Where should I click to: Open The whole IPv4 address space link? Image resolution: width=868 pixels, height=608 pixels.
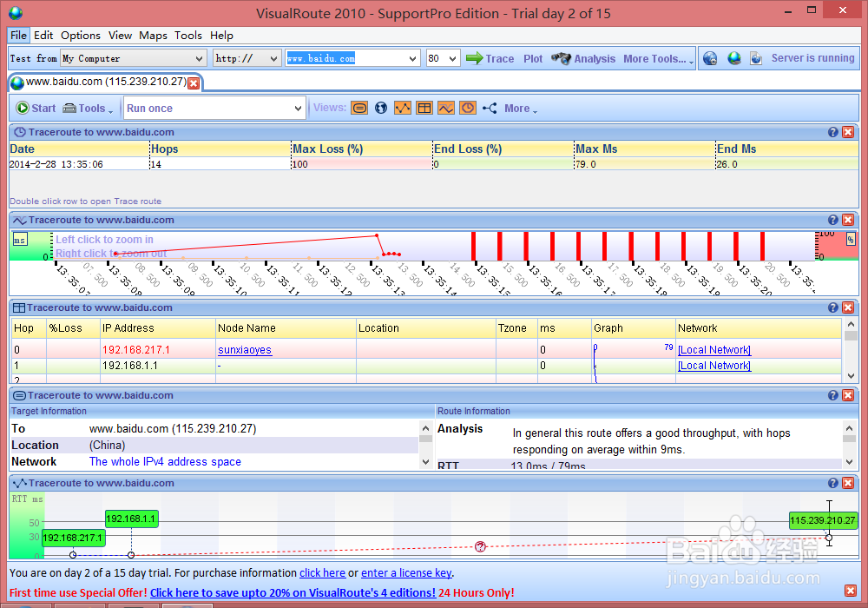[x=165, y=461]
